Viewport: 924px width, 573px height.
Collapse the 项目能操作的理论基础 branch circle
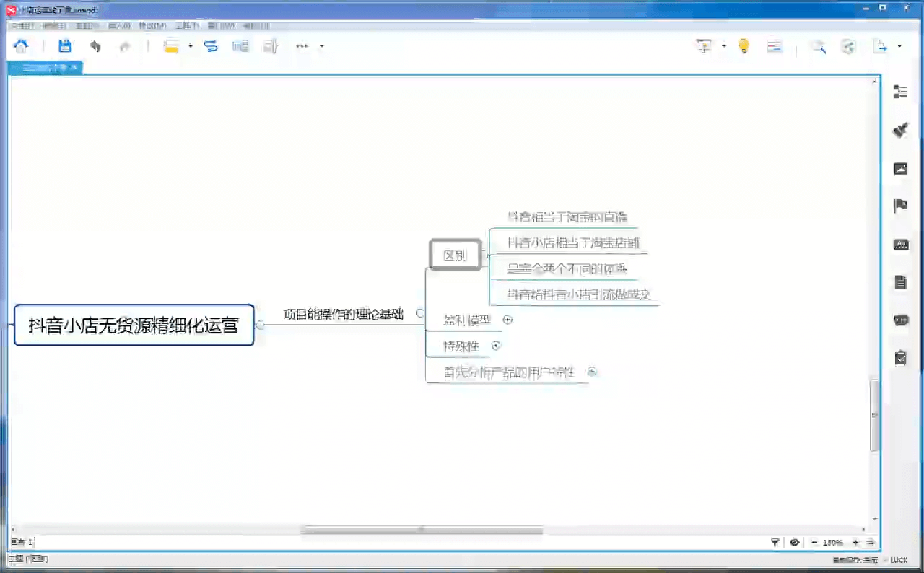pos(420,313)
